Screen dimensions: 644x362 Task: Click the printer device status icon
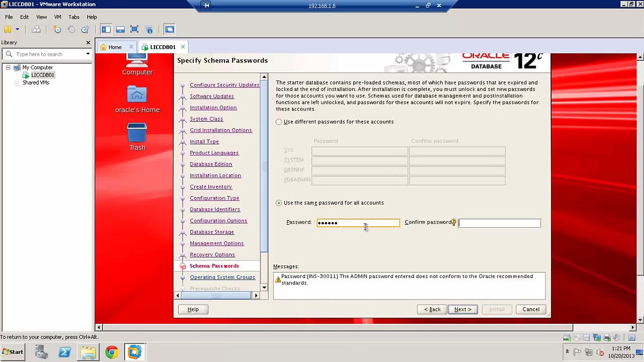pyautogui.click(x=607, y=338)
